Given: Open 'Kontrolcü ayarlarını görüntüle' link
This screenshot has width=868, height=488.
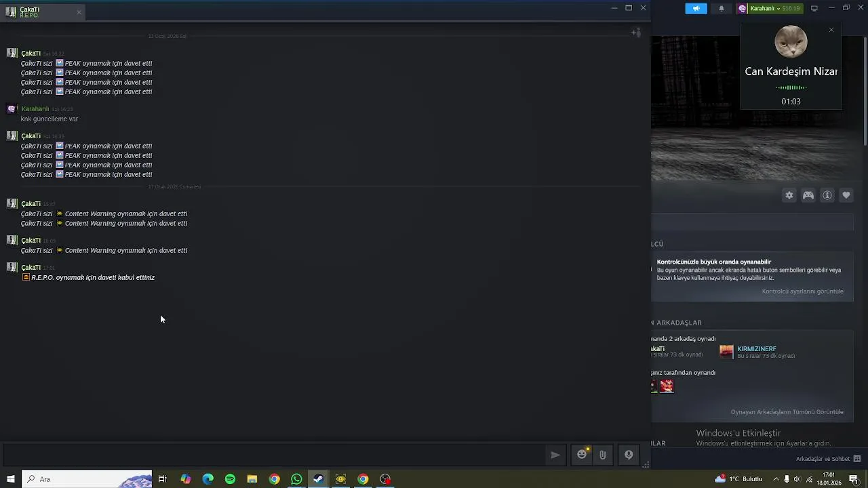Looking at the screenshot, I should [x=803, y=291].
